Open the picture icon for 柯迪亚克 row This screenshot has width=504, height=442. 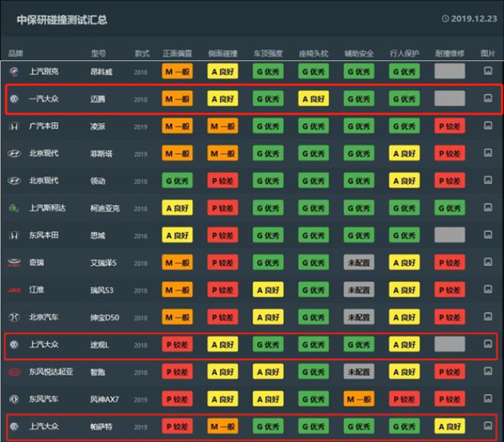click(488, 207)
